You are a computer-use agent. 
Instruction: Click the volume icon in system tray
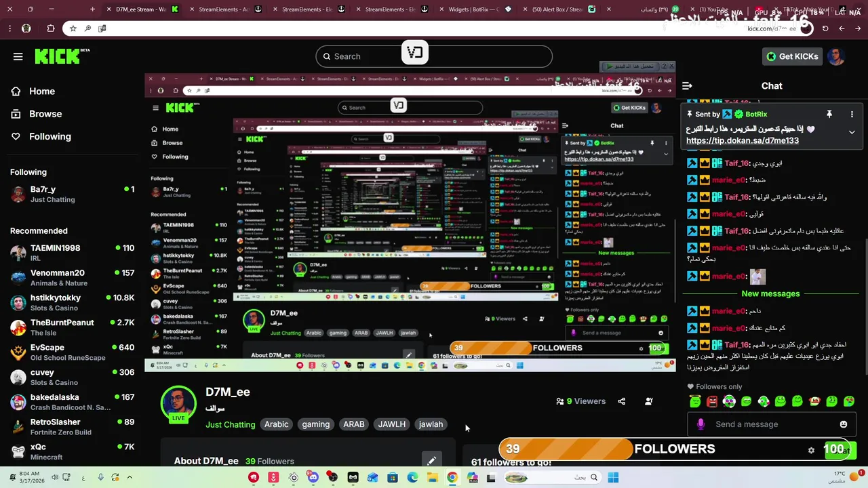[x=55, y=477]
